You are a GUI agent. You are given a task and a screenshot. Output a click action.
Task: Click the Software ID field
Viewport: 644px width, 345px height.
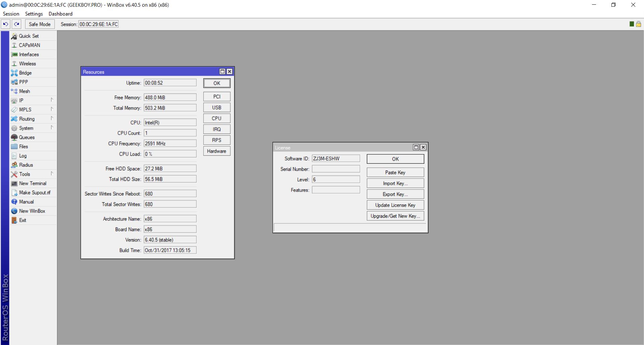[x=336, y=158]
